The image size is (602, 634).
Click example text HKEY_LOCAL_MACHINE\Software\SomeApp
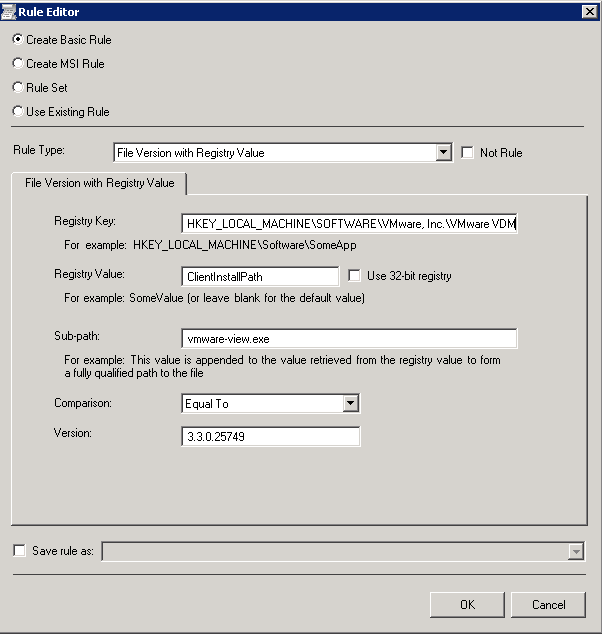click(x=245, y=245)
